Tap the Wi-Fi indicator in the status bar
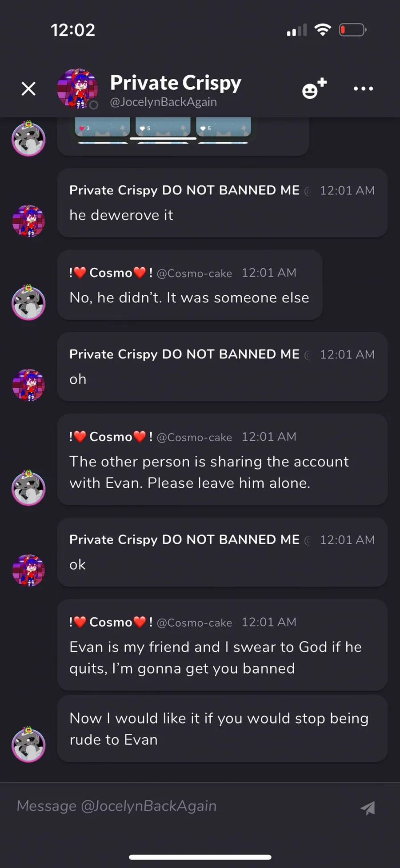The image size is (400, 868). point(323,30)
